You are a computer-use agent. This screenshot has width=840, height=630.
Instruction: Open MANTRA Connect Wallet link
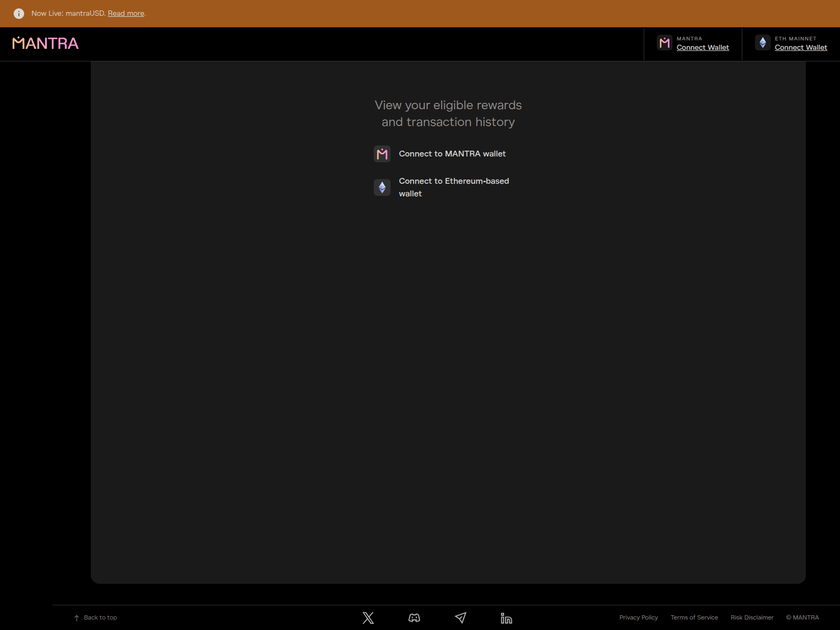point(703,47)
